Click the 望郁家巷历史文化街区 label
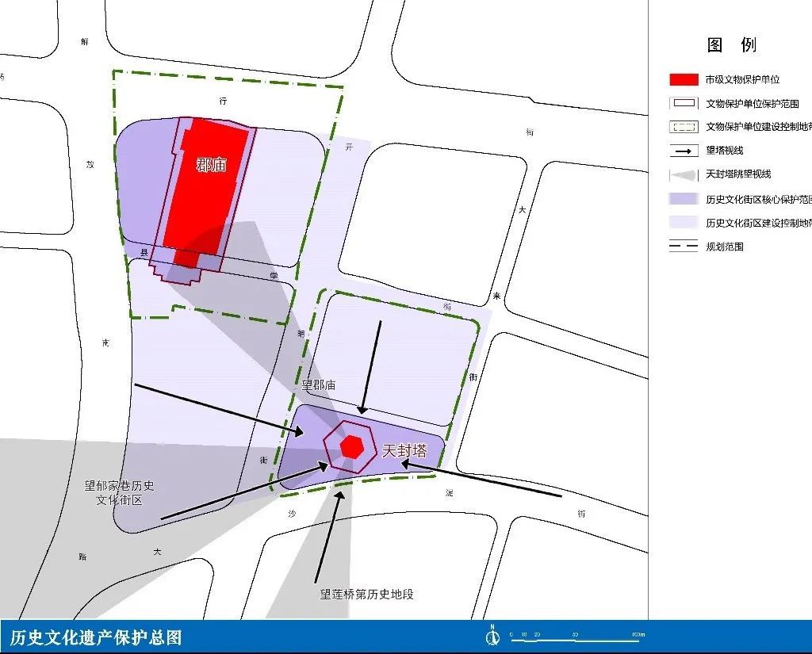The image size is (812, 654). [x=119, y=492]
